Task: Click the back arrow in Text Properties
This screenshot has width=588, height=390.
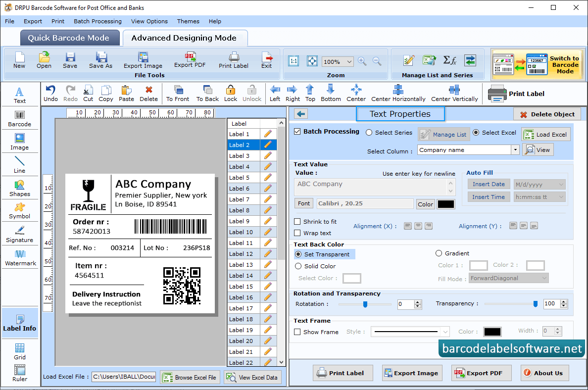Action: coord(301,114)
